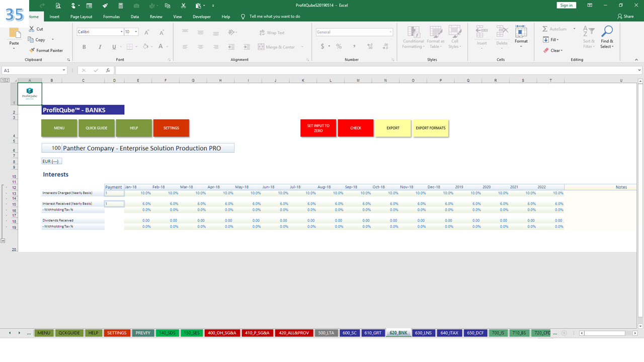
Task: Click the Font Color letter A
Action: tap(161, 47)
